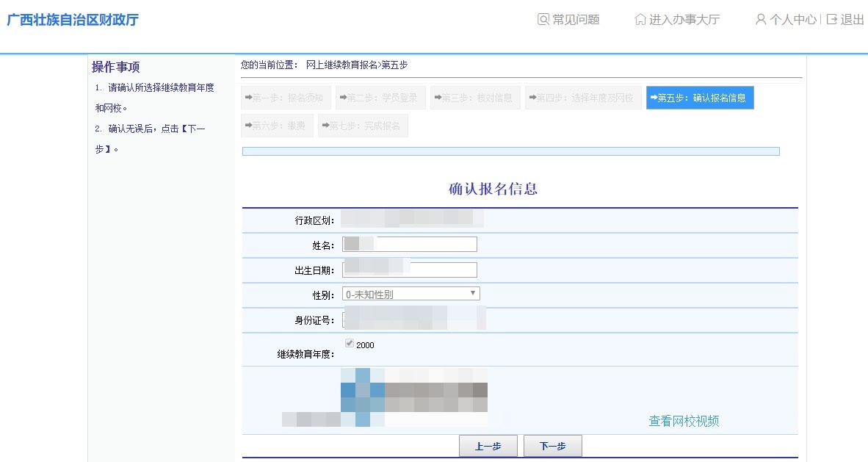Open the 常见问题 link
The width and height of the screenshot is (868, 462).
[576, 20]
